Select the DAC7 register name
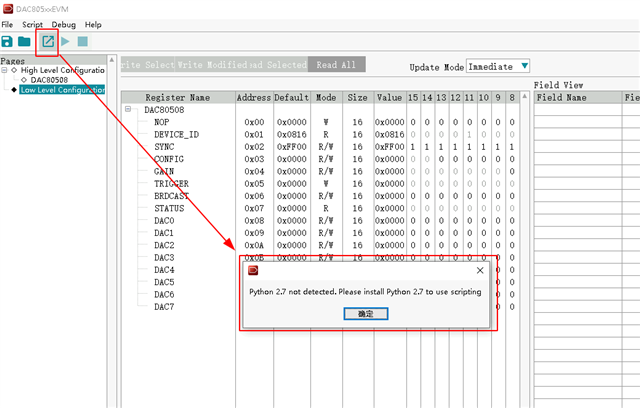Image resolution: width=640 pixels, height=408 pixels. (164, 306)
